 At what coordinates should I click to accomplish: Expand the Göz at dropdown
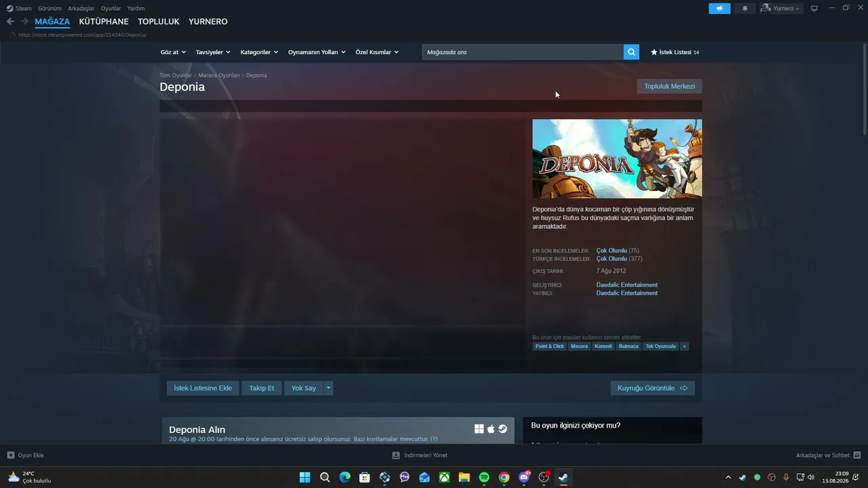[173, 52]
